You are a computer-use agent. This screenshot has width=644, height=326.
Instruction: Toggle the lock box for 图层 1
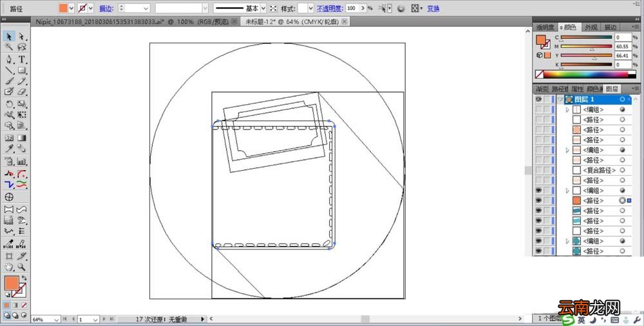[547, 99]
